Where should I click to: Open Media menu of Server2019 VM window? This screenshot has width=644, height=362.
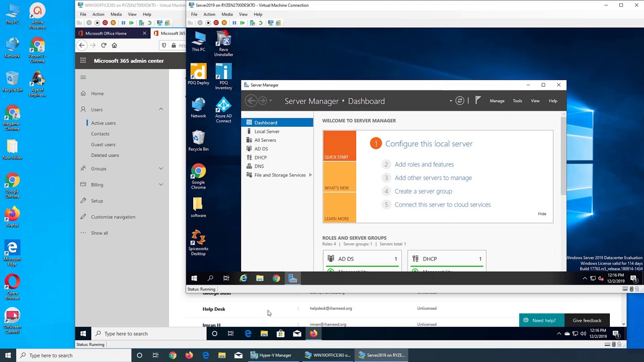[x=227, y=14]
